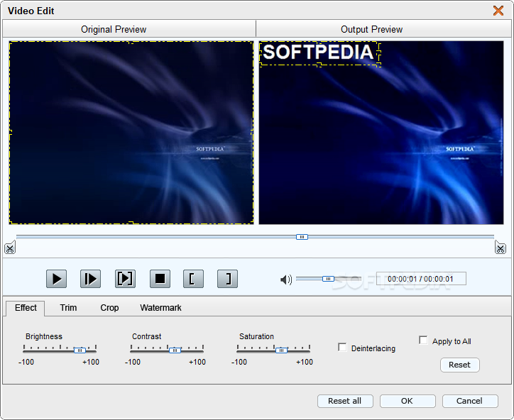Stop video playback
Image resolution: width=514 pixels, height=420 pixels.
click(x=160, y=279)
